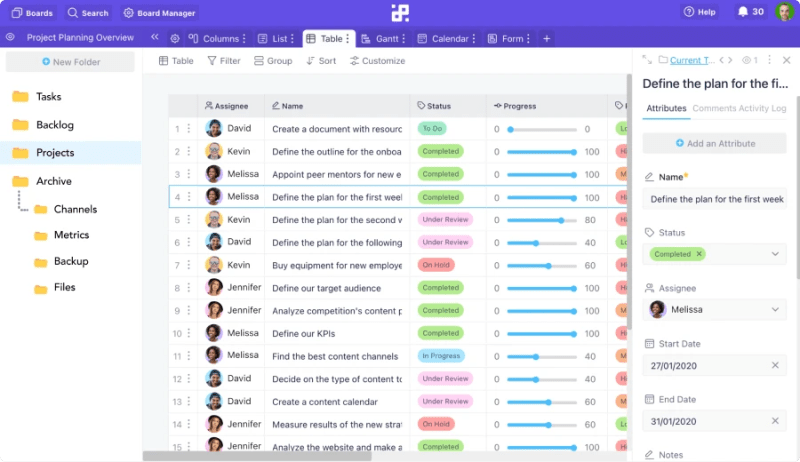Open Search in the top bar
Image resolution: width=800 pixels, height=462 pixels.
tap(88, 13)
